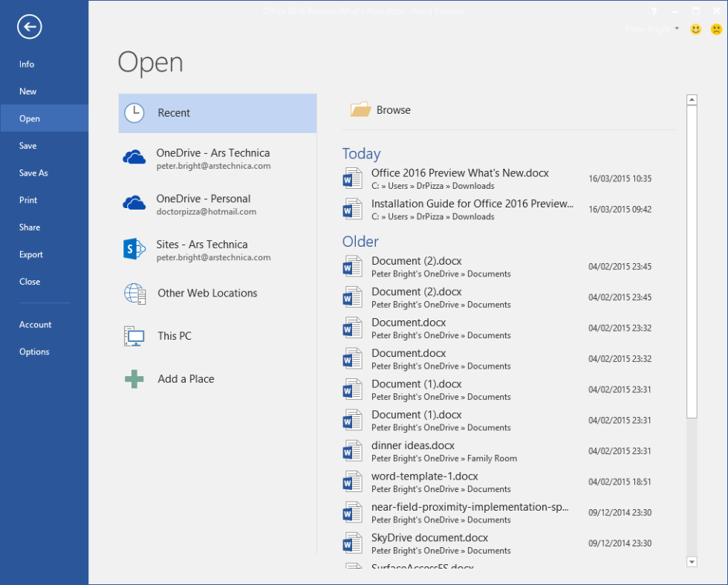Click the scroll down arrow of the file list

point(692,562)
